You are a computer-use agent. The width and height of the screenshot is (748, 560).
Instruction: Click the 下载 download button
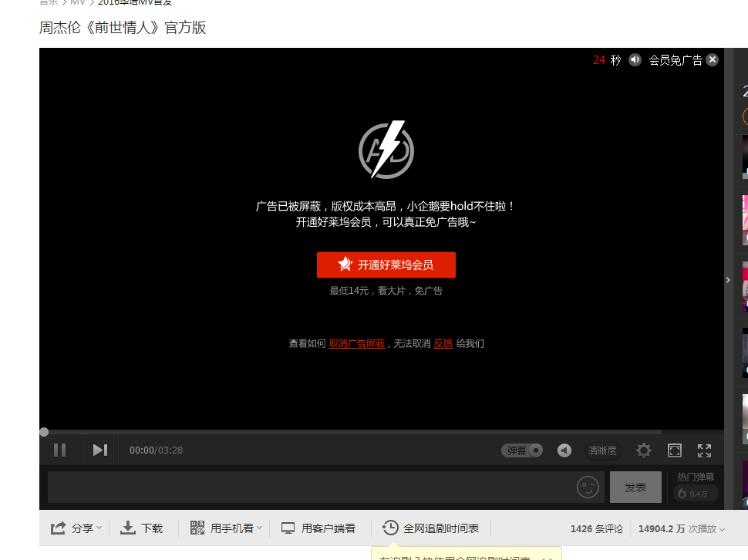[x=141, y=528]
